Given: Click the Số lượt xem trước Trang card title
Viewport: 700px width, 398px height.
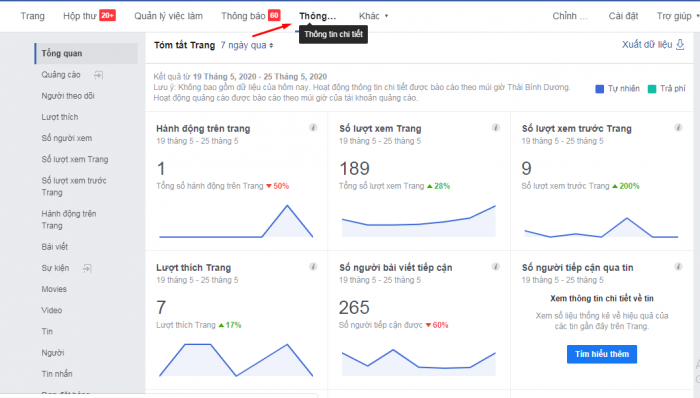Looking at the screenshot, I should coord(576,129).
